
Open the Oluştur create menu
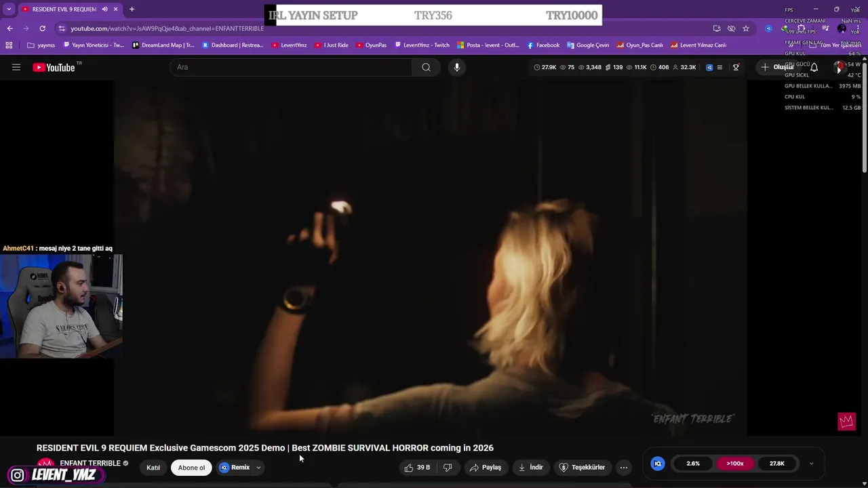click(x=777, y=67)
